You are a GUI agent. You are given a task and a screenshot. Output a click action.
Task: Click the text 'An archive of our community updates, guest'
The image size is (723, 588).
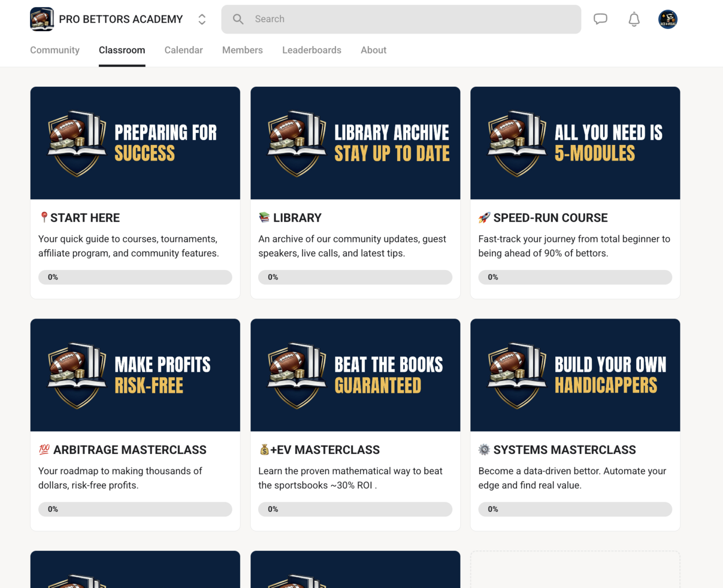(x=352, y=239)
